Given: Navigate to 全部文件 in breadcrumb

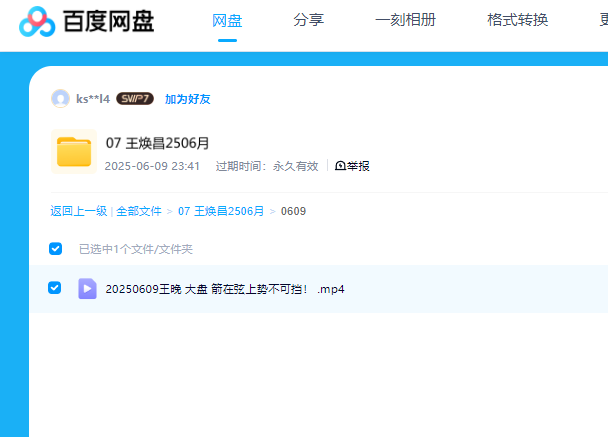Looking at the screenshot, I should coord(139,211).
